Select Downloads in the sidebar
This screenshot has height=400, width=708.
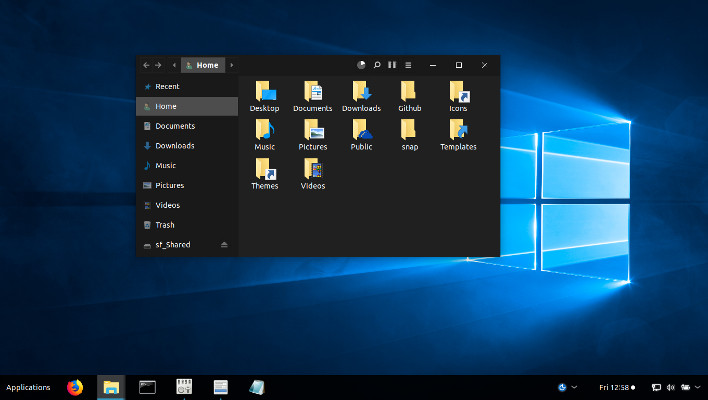click(187, 145)
